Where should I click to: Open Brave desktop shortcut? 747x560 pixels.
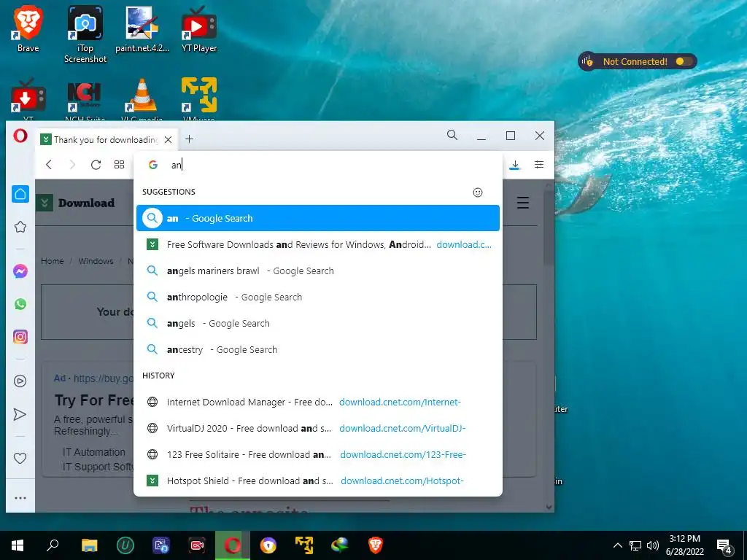[x=28, y=28]
